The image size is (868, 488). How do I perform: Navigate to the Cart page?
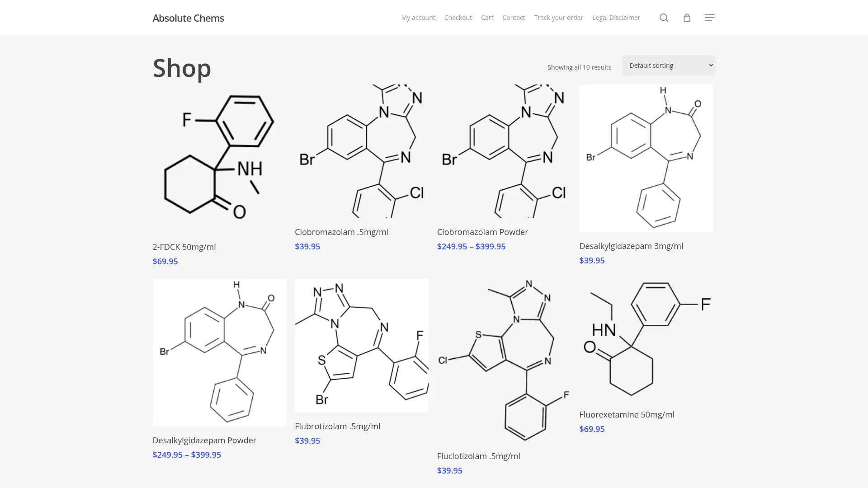[487, 18]
